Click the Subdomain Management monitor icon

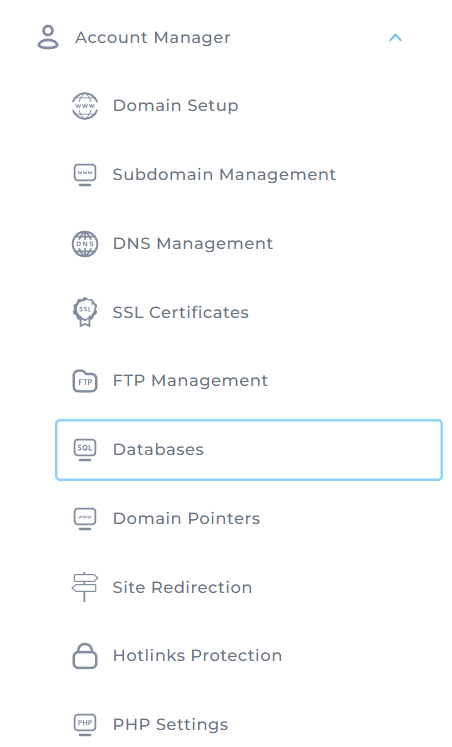85,175
